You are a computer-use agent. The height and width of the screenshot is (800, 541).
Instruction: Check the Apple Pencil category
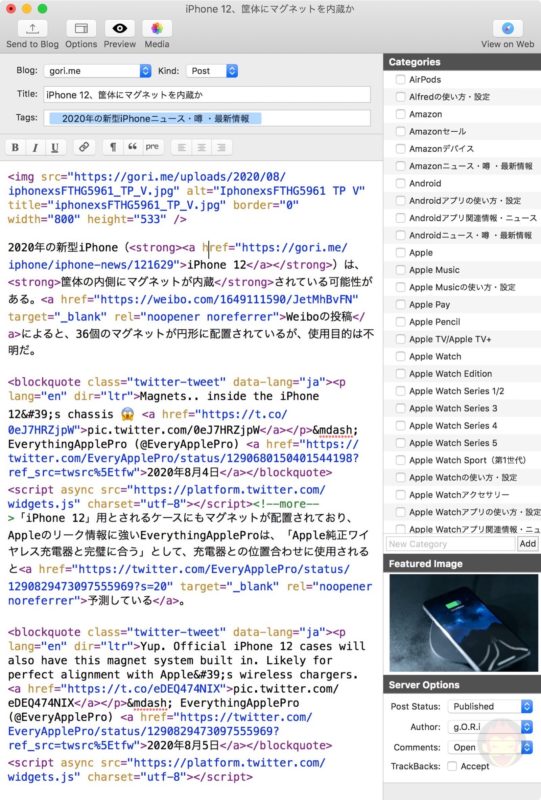401,322
